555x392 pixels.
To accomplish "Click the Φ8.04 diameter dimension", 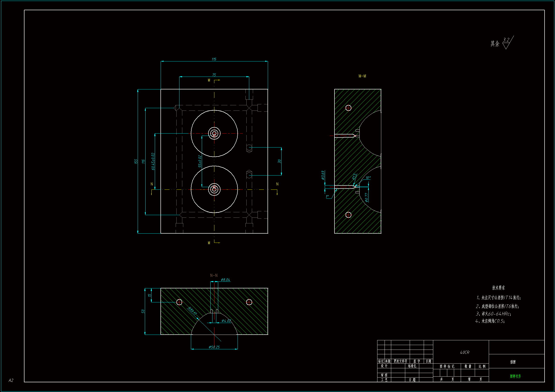I will [x=225, y=280].
